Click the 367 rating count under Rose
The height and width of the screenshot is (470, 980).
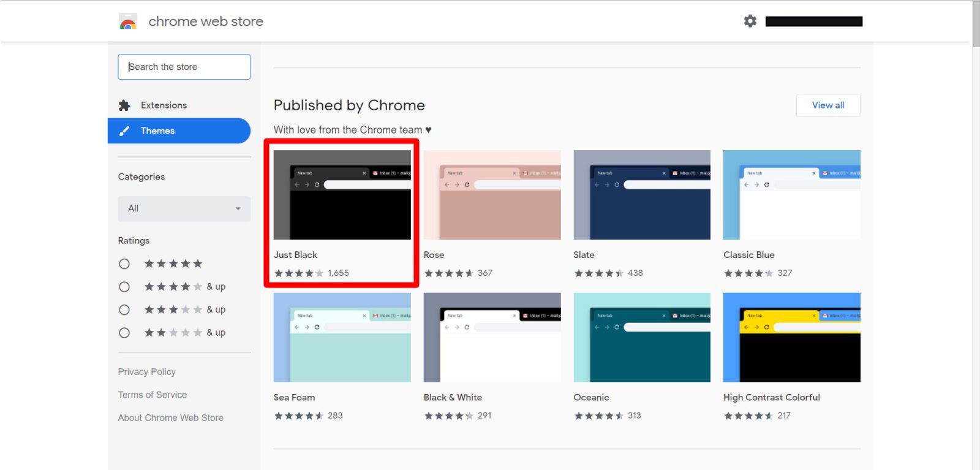tap(485, 273)
